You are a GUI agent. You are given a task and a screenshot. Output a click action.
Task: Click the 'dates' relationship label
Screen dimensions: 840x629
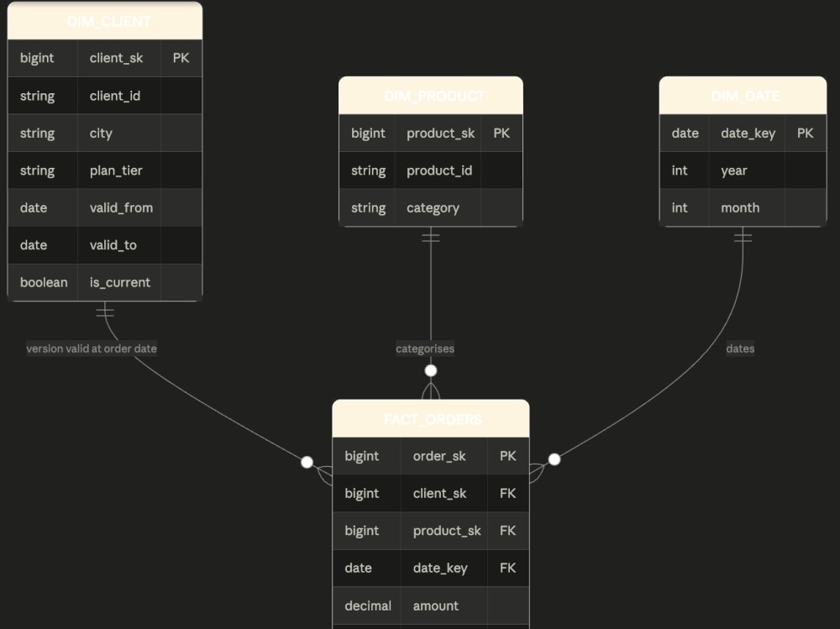(740, 349)
